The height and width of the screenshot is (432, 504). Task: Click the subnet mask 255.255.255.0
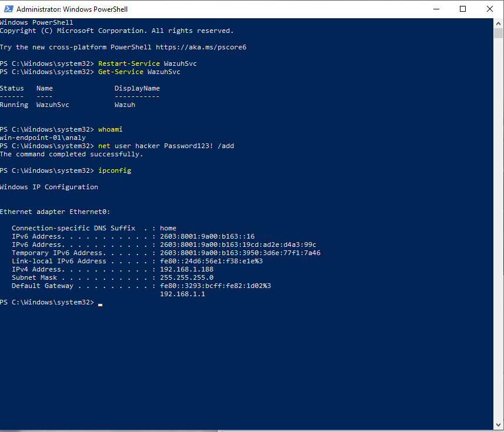187,277
